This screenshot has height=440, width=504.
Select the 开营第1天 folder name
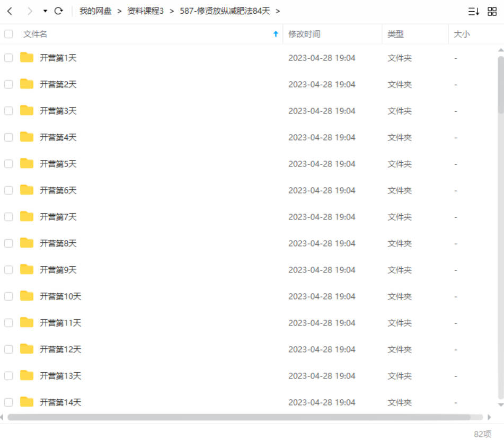click(x=58, y=58)
